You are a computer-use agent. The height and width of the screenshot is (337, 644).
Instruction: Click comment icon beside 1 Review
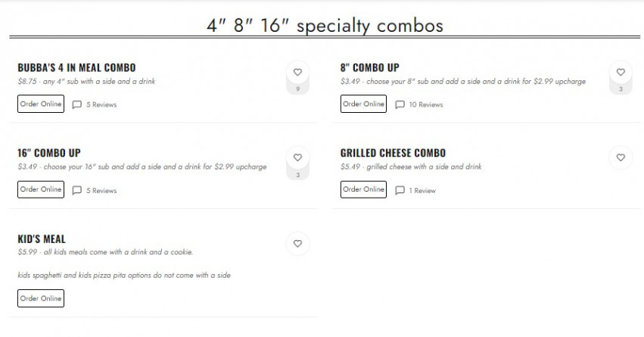pos(400,190)
